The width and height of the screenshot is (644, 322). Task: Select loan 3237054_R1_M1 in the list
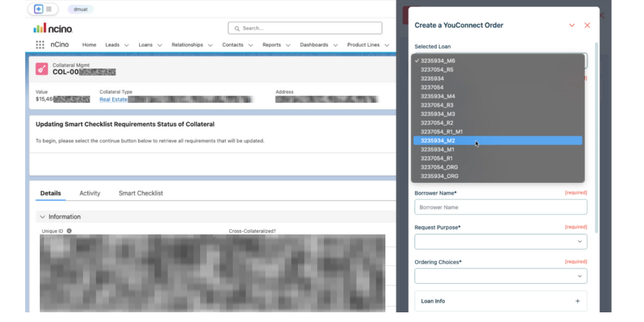pos(498,131)
